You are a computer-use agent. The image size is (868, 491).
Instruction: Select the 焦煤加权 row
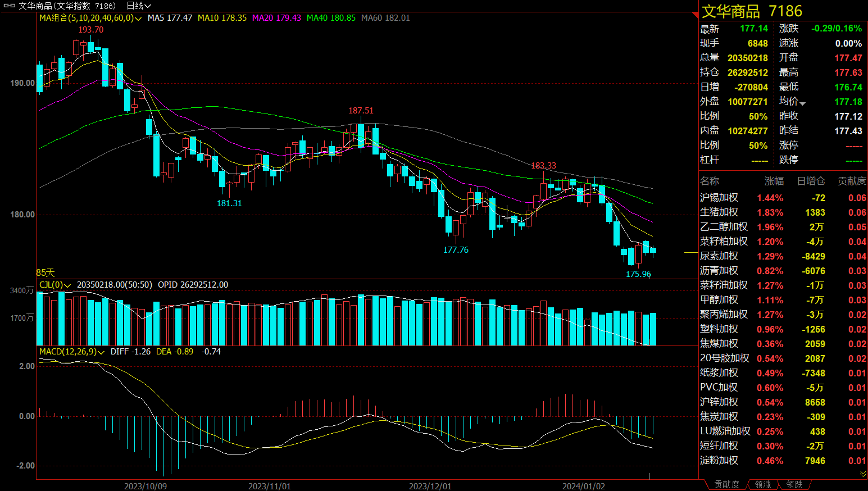[x=783, y=344]
